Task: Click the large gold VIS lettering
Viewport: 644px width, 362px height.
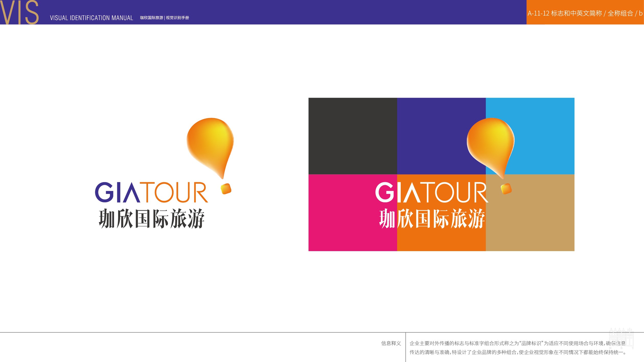Action: (19, 12)
